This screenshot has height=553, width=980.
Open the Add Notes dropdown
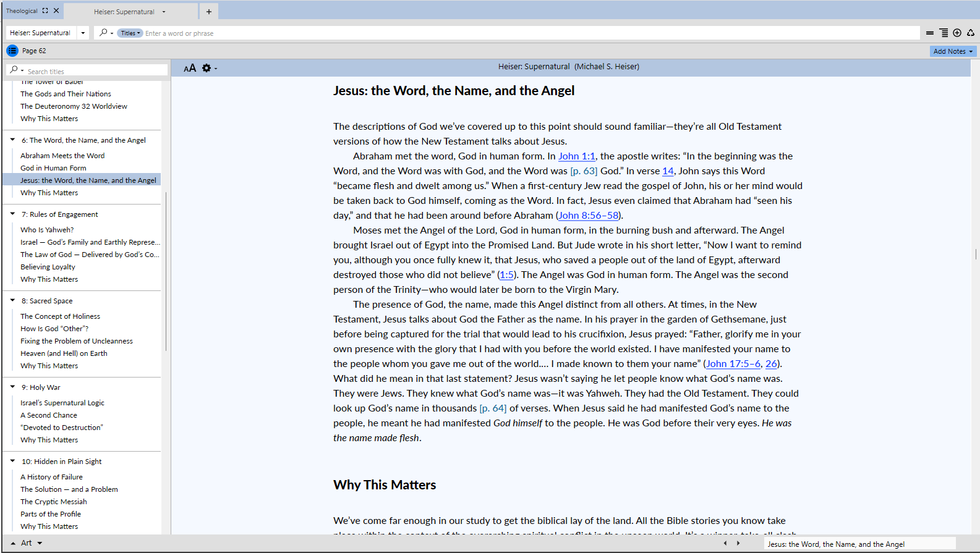point(953,51)
